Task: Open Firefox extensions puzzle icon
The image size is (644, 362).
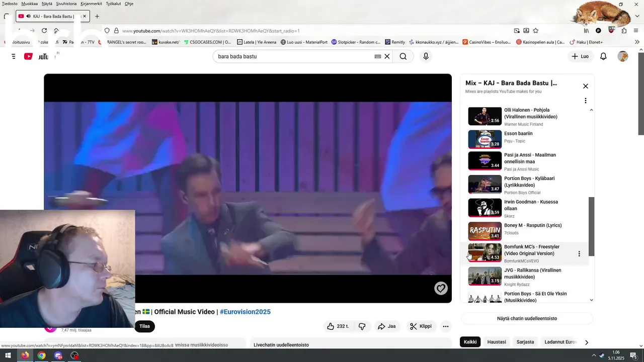Action: 624,31
